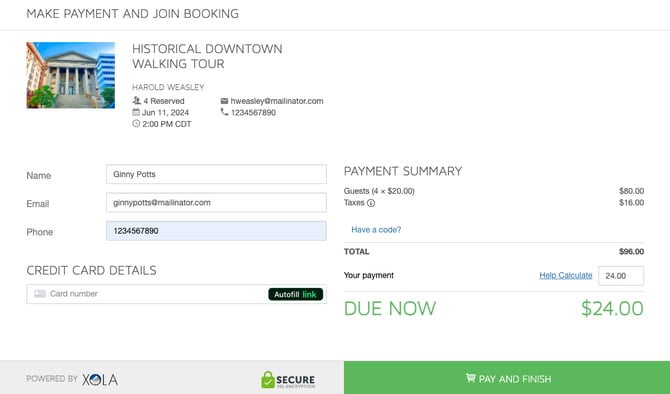Open the Help Calculate link
This screenshot has height=394, width=670.
[566, 275]
